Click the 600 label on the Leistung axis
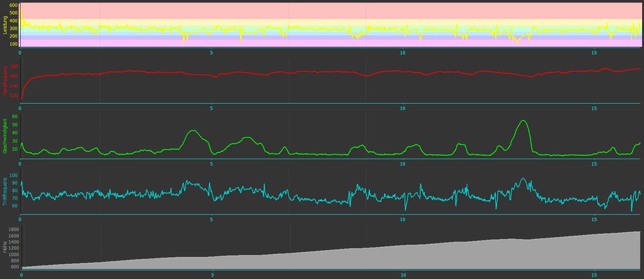Viewport: 644px width, 279px height. pos(14,5)
